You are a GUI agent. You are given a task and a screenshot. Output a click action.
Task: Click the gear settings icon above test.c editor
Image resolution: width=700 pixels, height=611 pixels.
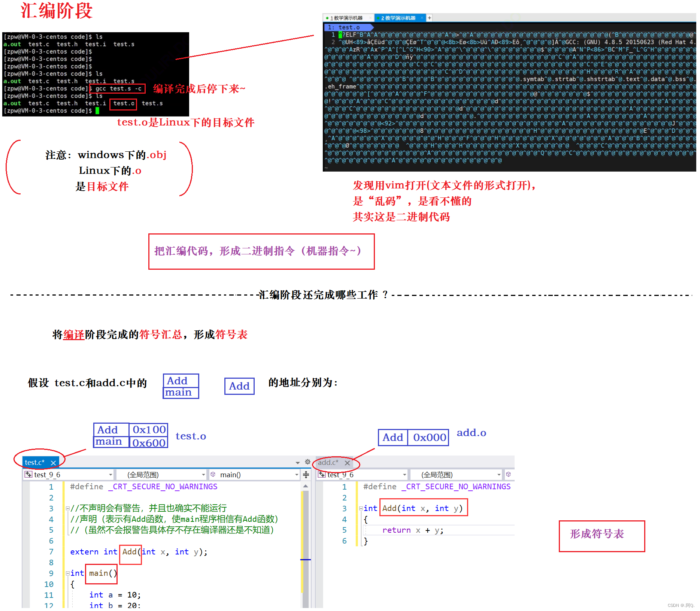click(x=307, y=462)
